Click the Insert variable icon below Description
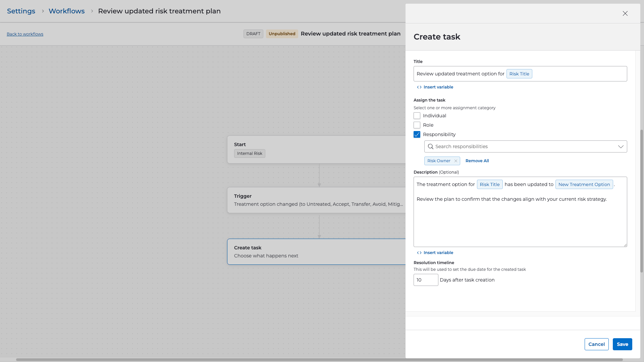 [x=419, y=252]
